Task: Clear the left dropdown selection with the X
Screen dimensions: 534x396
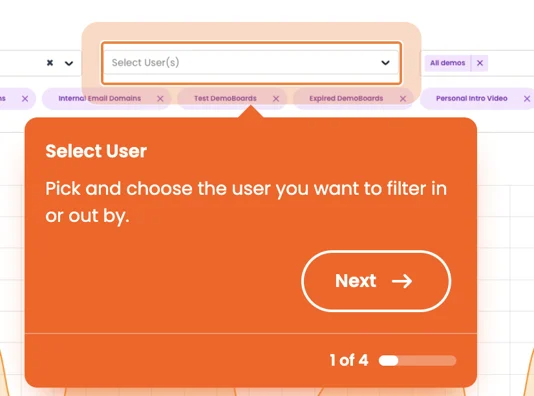Action: click(50, 63)
